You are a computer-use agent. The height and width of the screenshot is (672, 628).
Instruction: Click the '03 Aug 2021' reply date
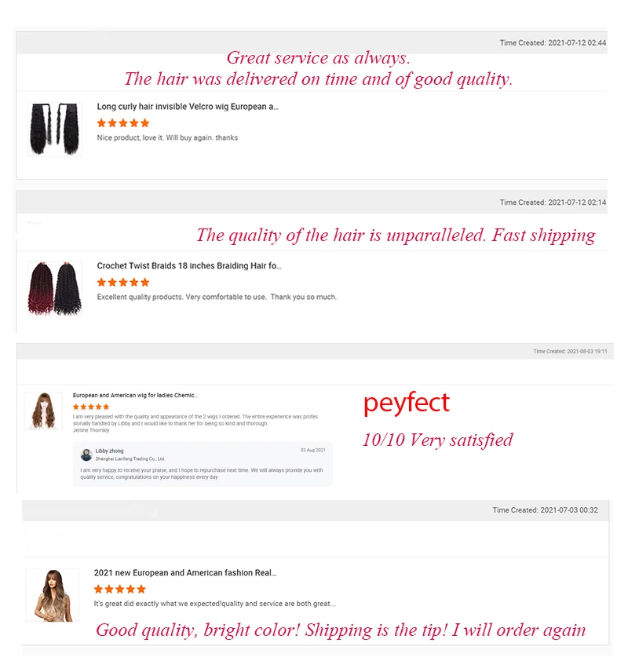click(x=313, y=450)
